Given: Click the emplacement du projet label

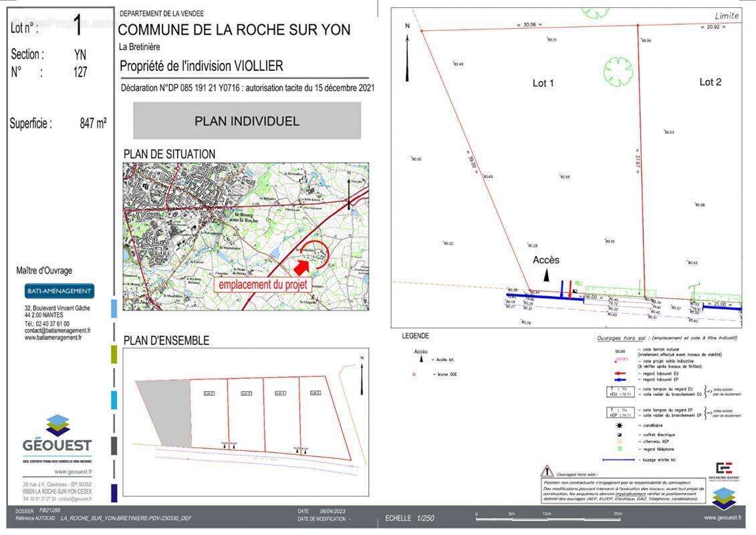Looking at the screenshot, I should 263,284.
